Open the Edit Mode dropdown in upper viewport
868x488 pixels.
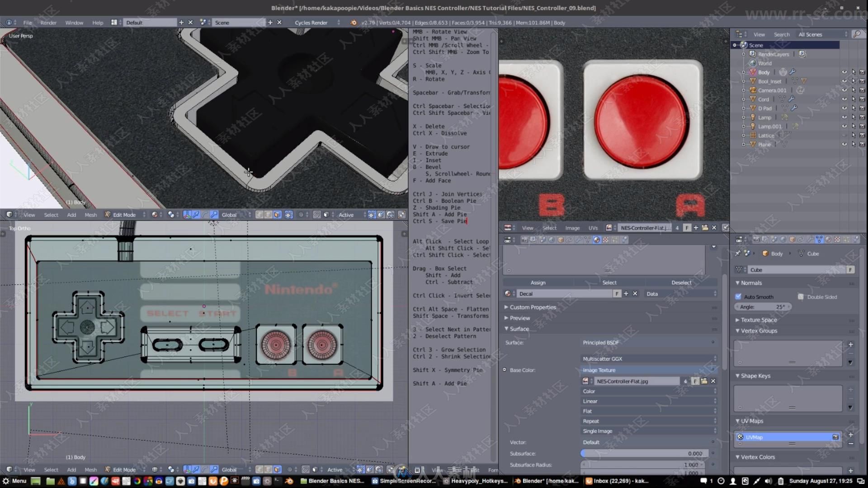(125, 215)
